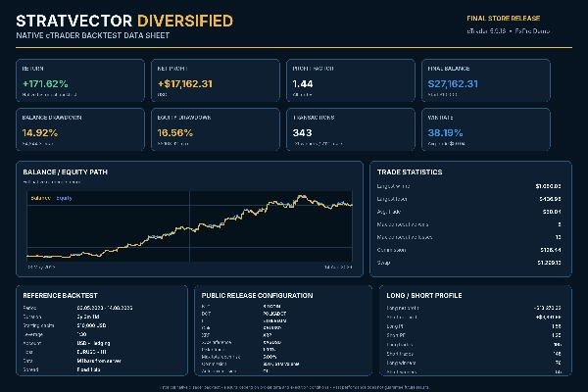This screenshot has height=392, width=588.
Task: Click the 1.44 profit factor value
Action: pos(303,83)
